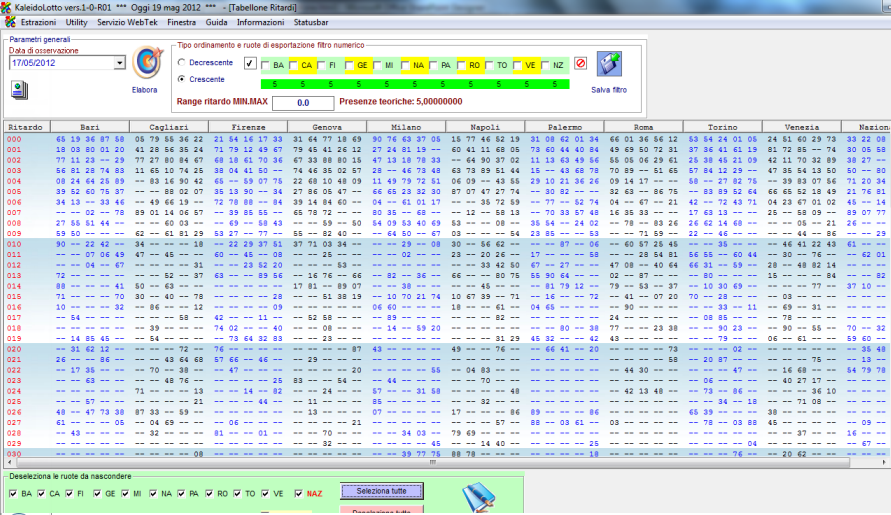Open the Statusbar menu
891x515 pixels.
click(x=311, y=22)
